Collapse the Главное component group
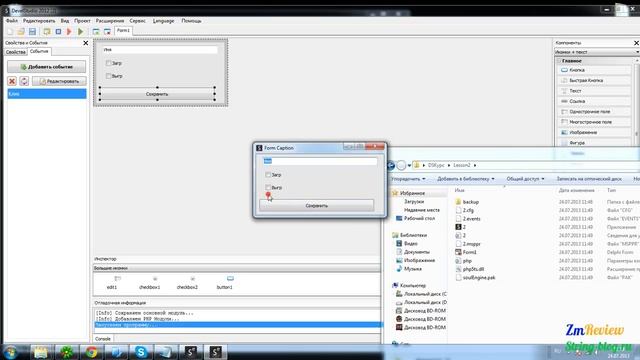The width and height of the screenshot is (640, 360). tap(559, 61)
